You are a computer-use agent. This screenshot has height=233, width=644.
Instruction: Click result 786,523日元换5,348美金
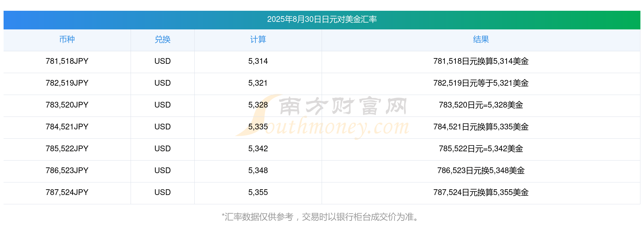481,171
